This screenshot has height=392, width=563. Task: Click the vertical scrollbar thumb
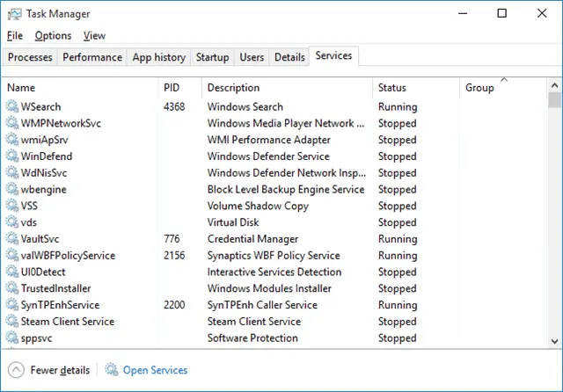point(554,99)
